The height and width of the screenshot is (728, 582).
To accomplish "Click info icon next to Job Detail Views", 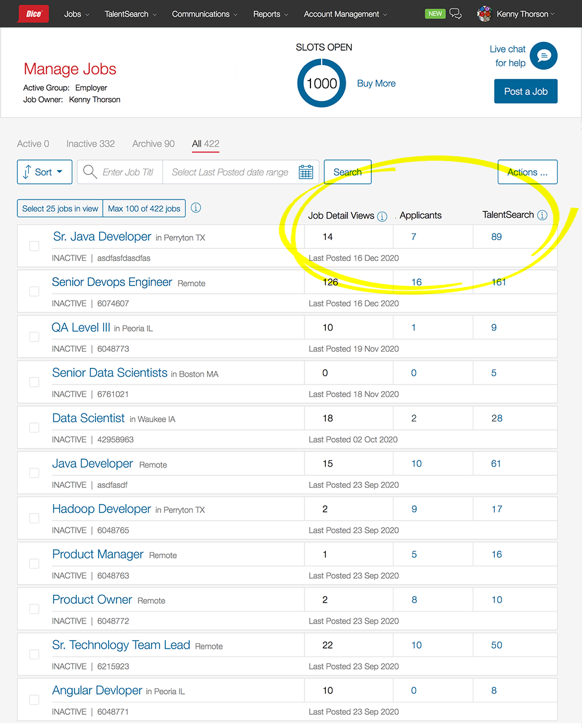I will 383,216.
